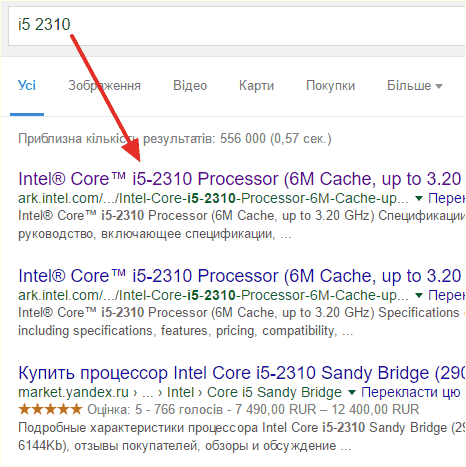Select the Усі tab
The height and width of the screenshot is (467, 466).
[x=27, y=86]
